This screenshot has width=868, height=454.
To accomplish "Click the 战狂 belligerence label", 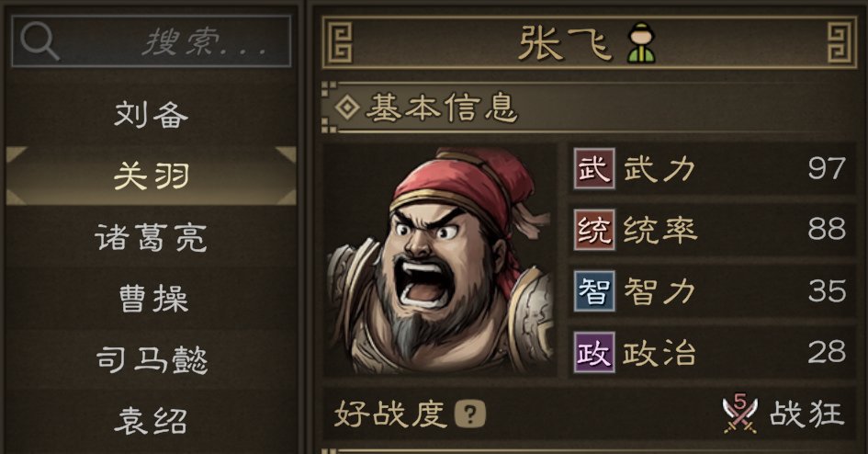I will pyautogui.click(x=806, y=414).
